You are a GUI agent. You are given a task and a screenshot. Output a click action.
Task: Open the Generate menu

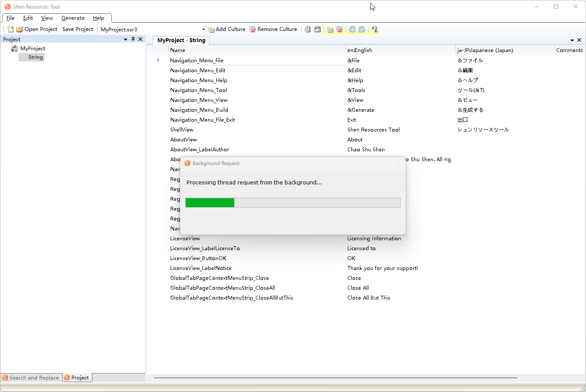(x=73, y=18)
